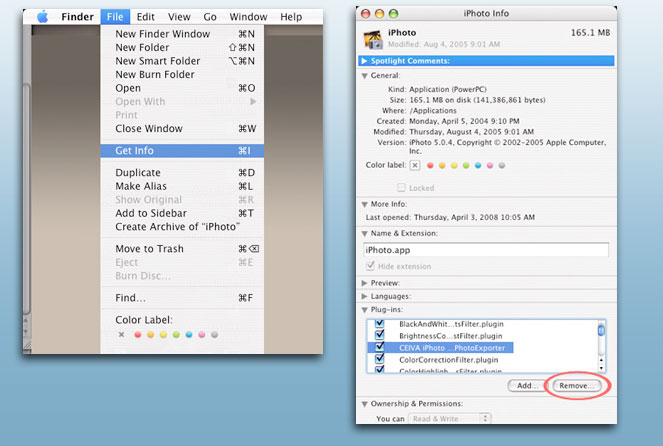The width and height of the screenshot is (663, 446).
Task: Uncheck the CEIVA iPhoto PhotoExporter checkbox
Action: click(x=380, y=347)
